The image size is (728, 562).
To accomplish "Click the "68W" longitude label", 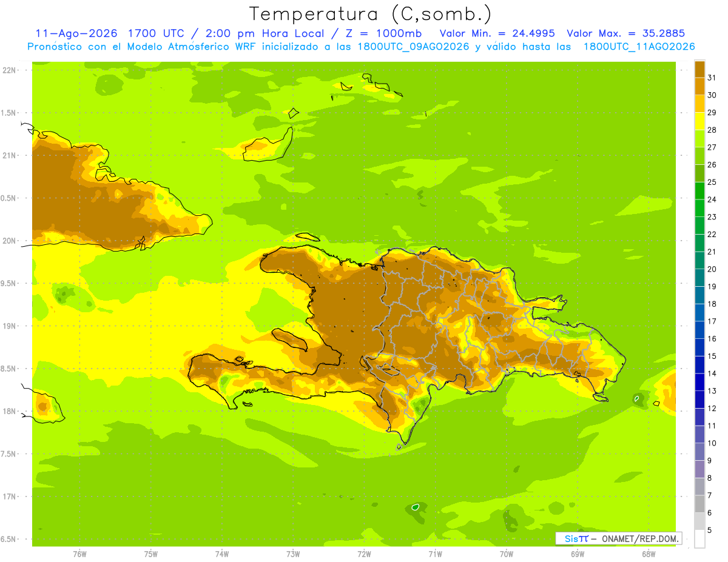I will 649,554.
